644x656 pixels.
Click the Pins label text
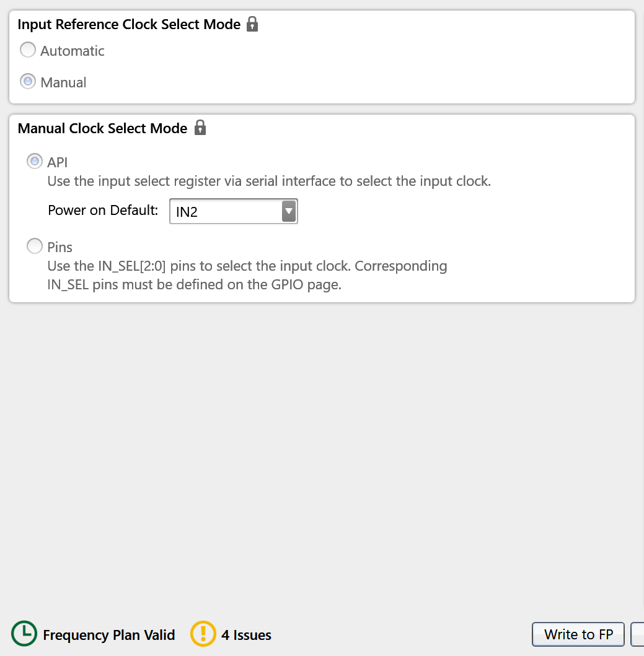click(60, 246)
